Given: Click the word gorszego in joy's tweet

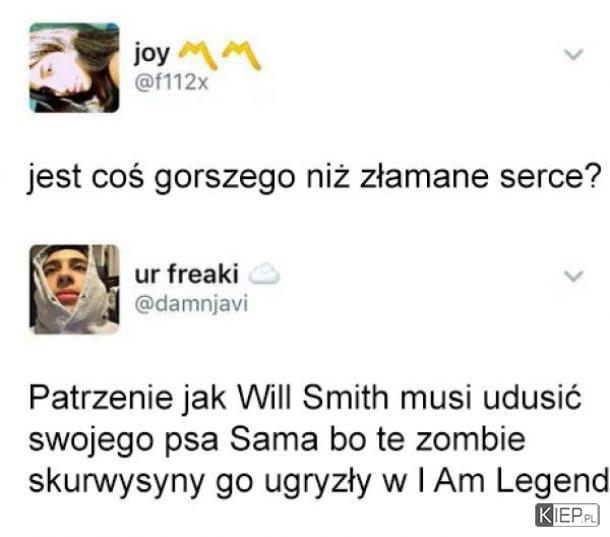Looking at the screenshot, I should 224,178.
